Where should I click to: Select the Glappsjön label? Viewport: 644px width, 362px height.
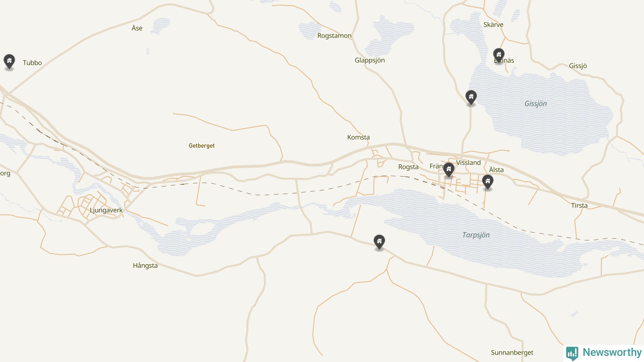coord(370,60)
